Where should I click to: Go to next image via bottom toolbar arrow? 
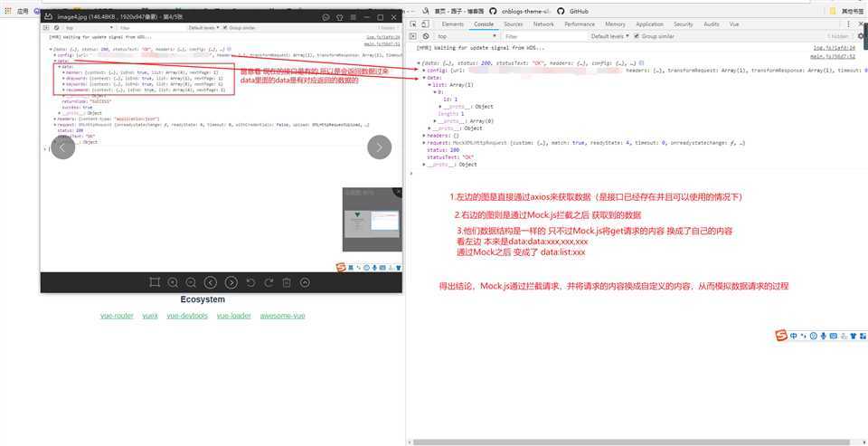pyautogui.click(x=231, y=282)
